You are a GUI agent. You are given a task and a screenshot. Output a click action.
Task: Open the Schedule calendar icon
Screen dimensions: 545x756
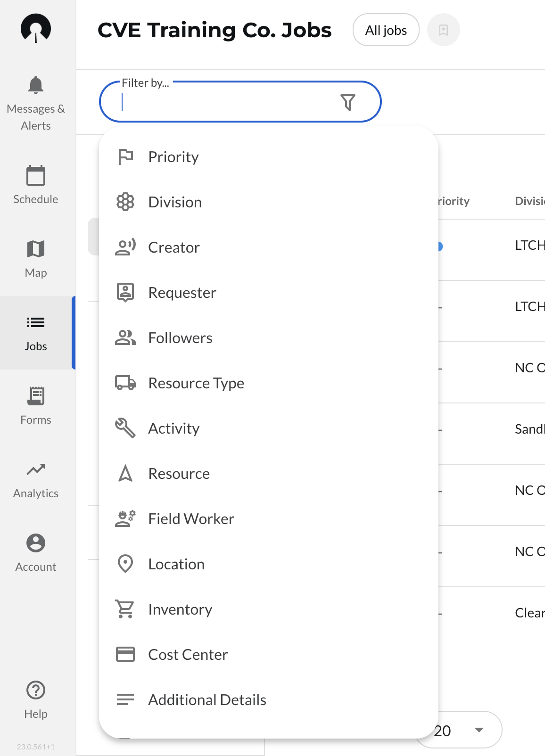coord(36,176)
